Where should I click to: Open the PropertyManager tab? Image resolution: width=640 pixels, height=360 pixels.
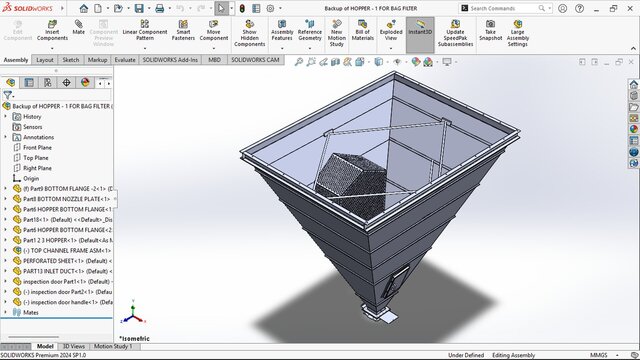coord(29,82)
